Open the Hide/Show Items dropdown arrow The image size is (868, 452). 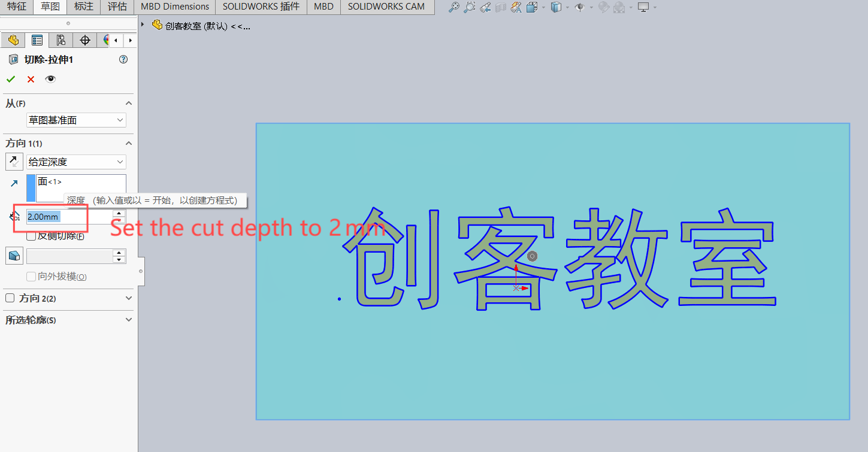[x=591, y=7]
